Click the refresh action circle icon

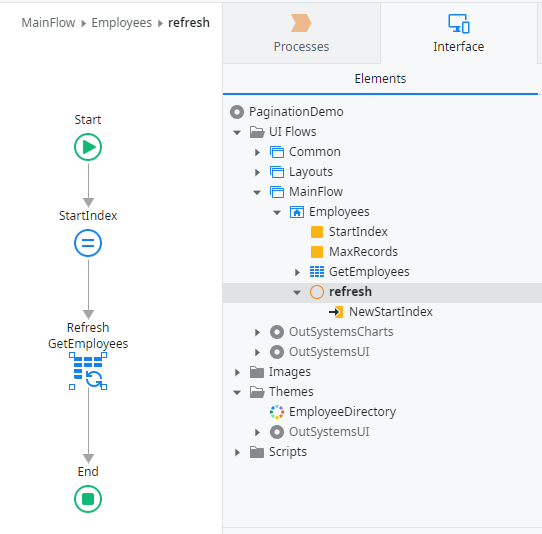317,292
